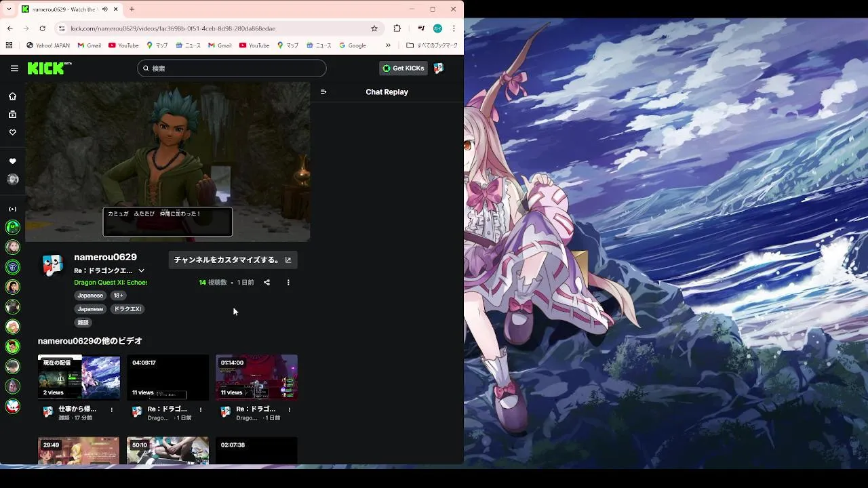Focus the 検索 search field

pyautogui.click(x=232, y=68)
